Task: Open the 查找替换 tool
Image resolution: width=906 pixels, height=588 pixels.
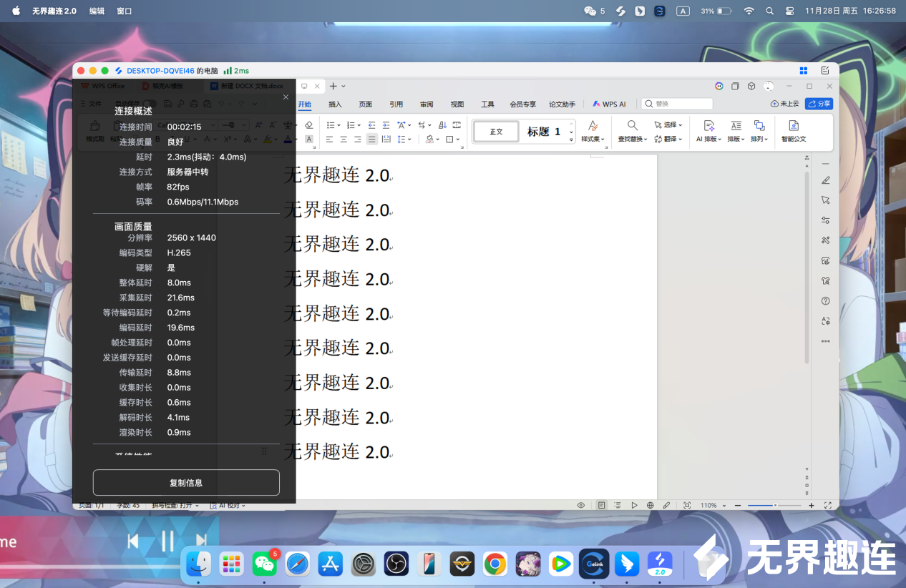Action: pyautogui.click(x=633, y=131)
